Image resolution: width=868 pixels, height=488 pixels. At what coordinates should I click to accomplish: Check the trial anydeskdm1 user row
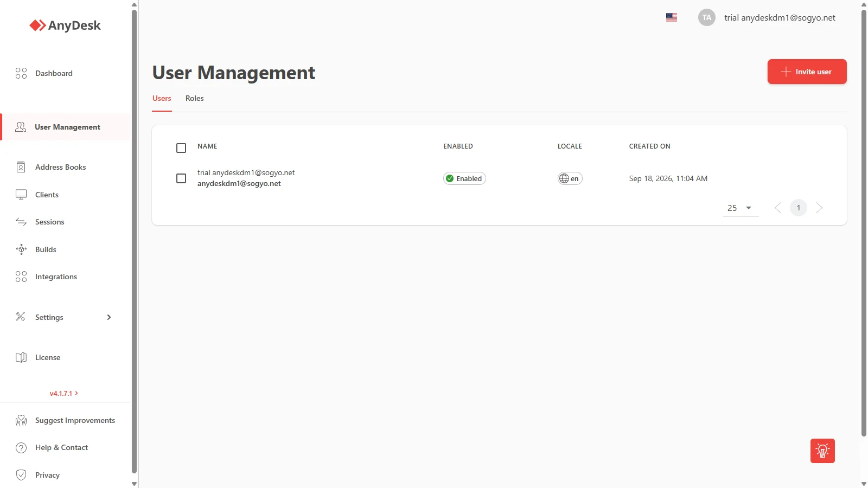point(181,178)
